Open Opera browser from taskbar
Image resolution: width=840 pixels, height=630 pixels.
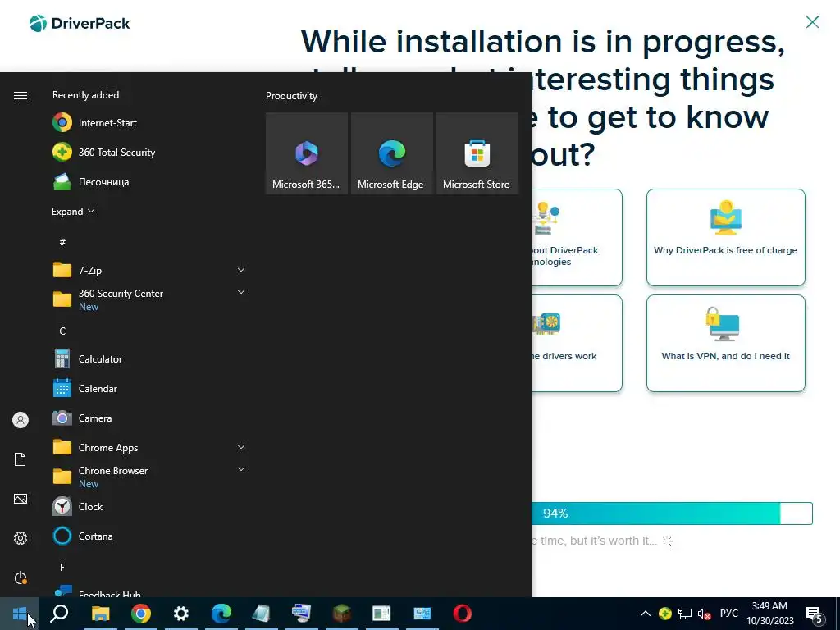point(463,614)
